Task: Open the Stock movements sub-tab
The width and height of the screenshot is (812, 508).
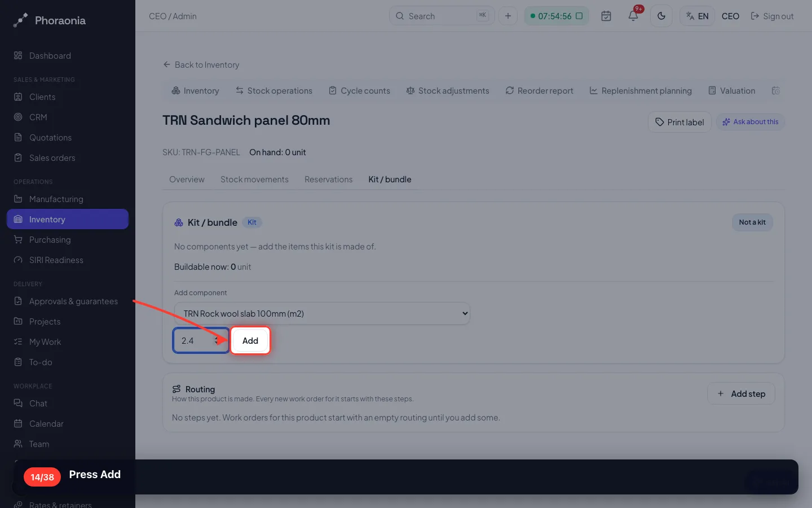Action: 254,179
